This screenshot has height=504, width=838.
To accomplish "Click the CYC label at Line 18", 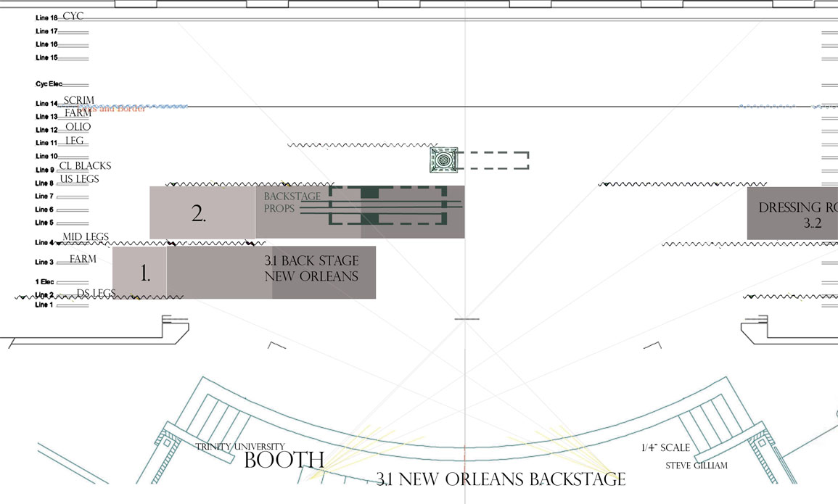I will coord(73,16).
